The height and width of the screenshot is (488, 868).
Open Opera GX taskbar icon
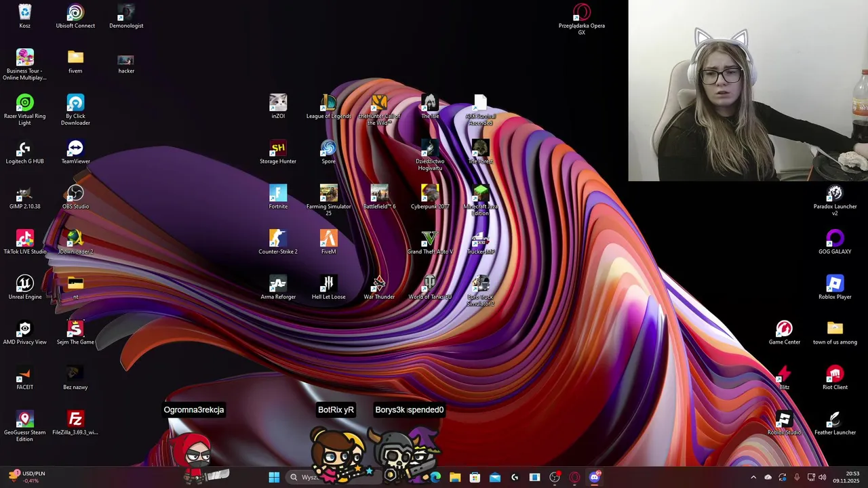(574, 477)
